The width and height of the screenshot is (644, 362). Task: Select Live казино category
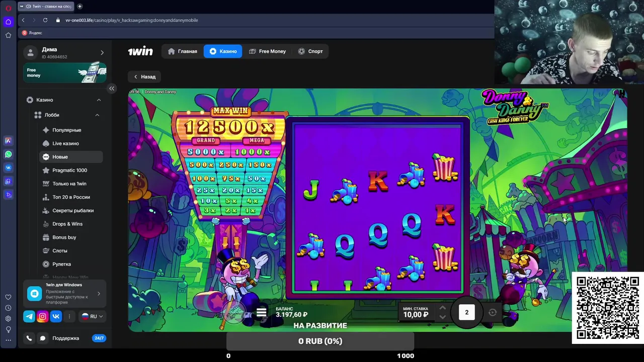coord(65,143)
